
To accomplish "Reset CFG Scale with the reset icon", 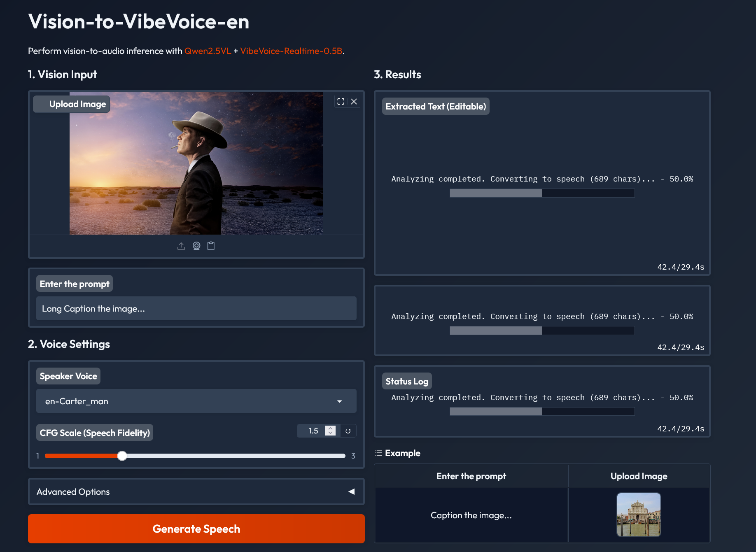I will [348, 431].
